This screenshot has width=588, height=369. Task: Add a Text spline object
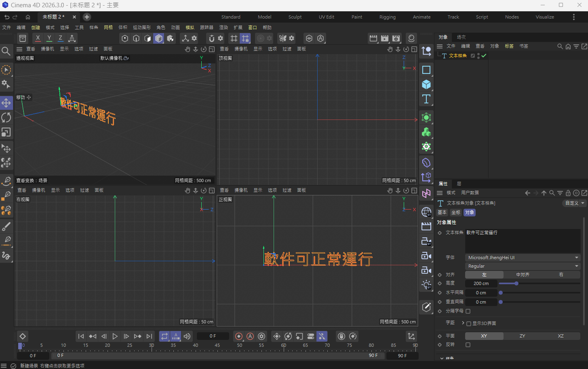click(426, 99)
